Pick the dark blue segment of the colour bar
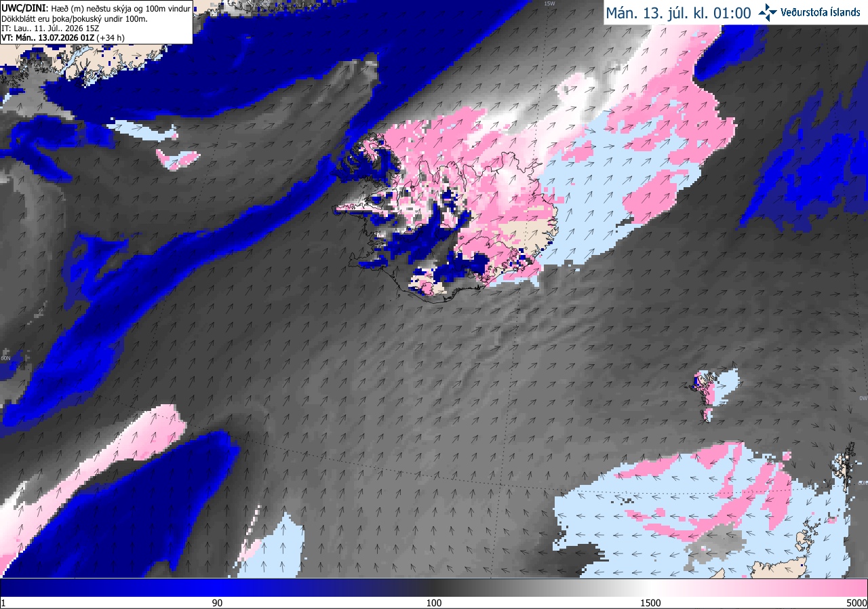Image resolution: width=868 pixels, height=609 pixels. (136, 587)
